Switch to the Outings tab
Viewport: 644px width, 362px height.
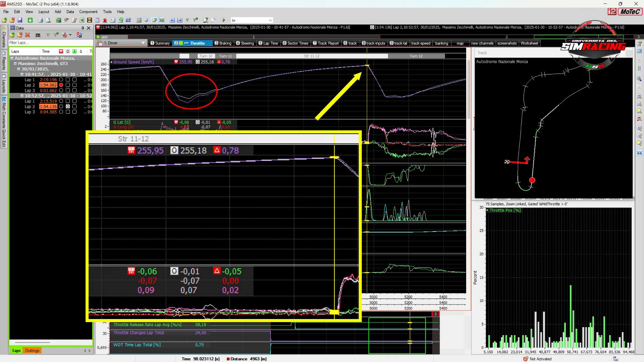click(32, 351)
